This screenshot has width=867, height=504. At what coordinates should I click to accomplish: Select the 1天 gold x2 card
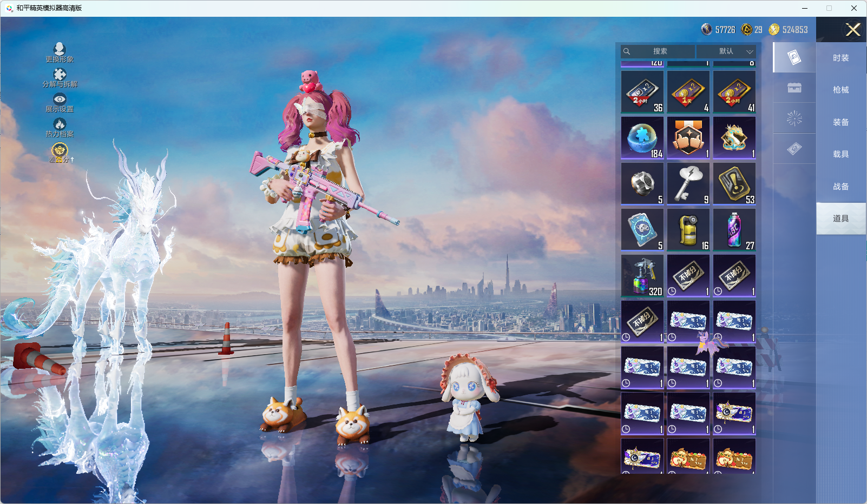pos(688,92)
